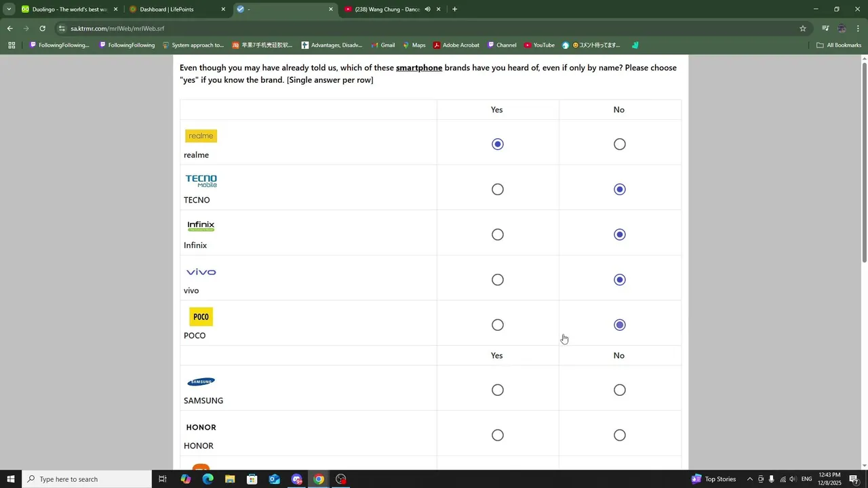868x488 pixels.
Task: Open a new browser tab
Action: pos(454,9)
